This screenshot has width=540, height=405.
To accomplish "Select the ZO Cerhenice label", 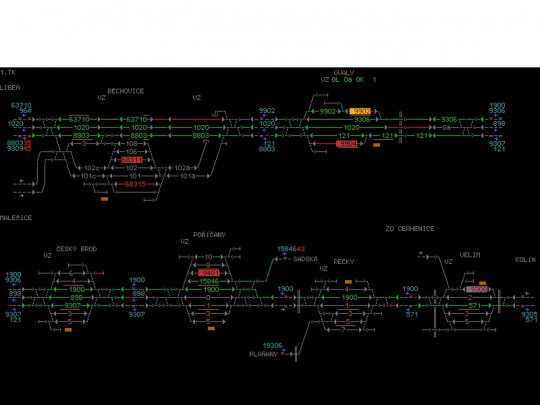I will (x=410, y=229).
